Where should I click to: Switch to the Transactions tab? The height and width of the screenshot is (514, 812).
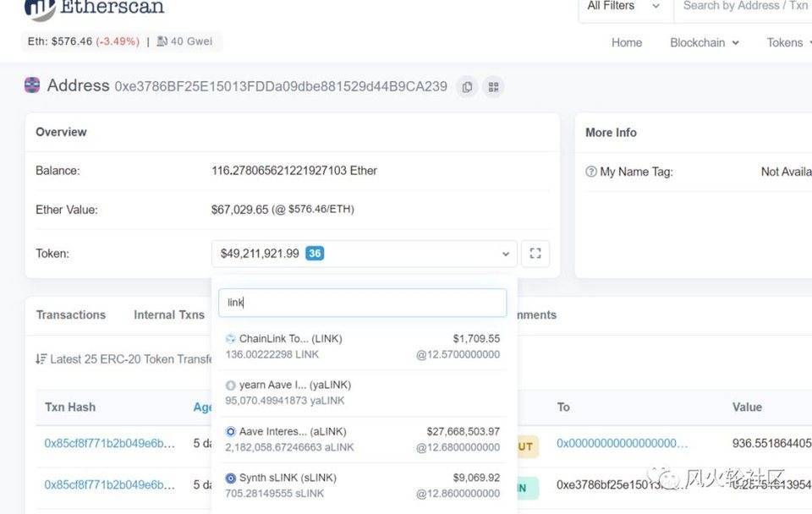click(71, 314)
